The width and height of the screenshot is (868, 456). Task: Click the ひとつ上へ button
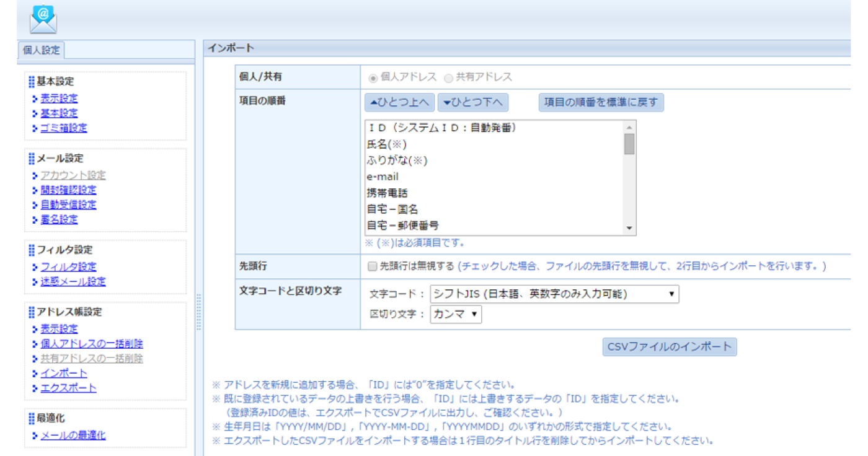tap(399, 102)
